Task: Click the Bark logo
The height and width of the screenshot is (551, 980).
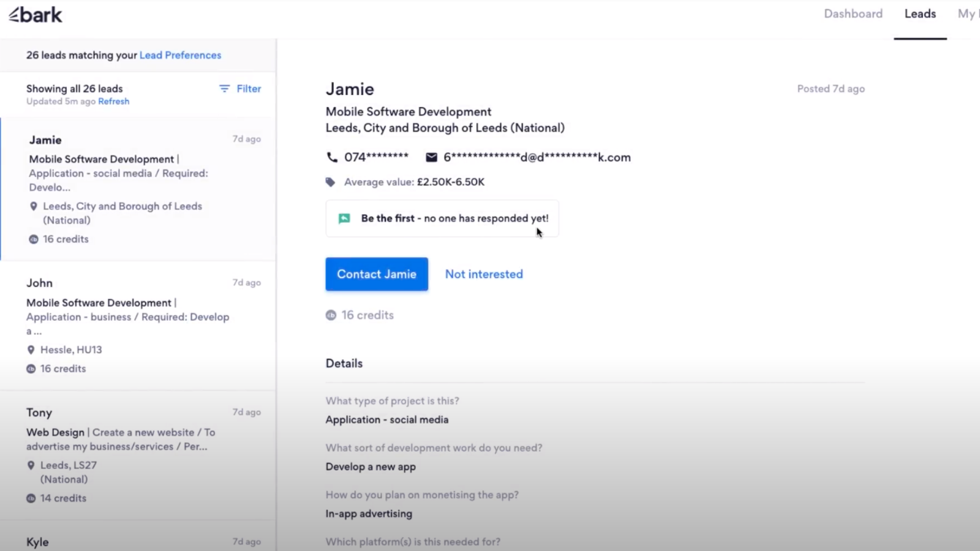Action: tap(36, 15)
